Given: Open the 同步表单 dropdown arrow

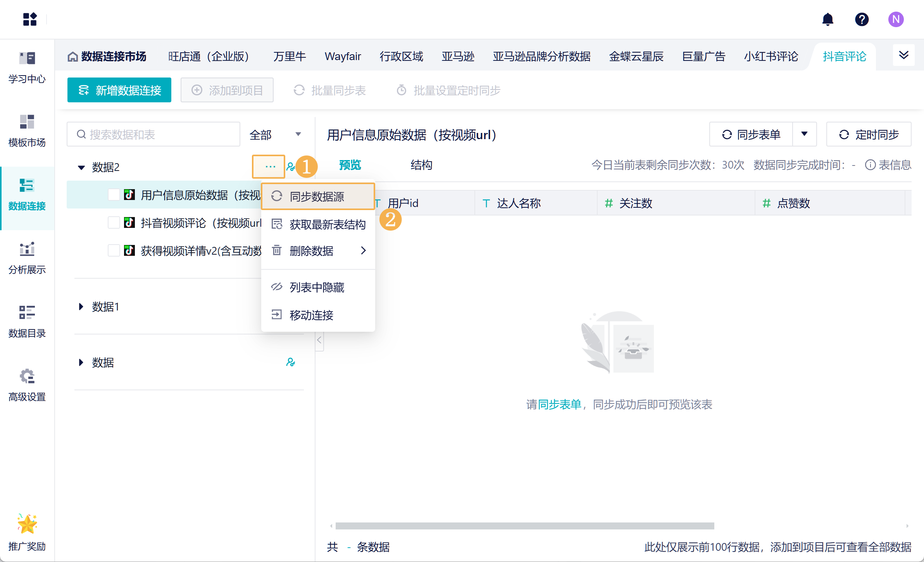Looking at the screenshot, I should click(805, 134).
